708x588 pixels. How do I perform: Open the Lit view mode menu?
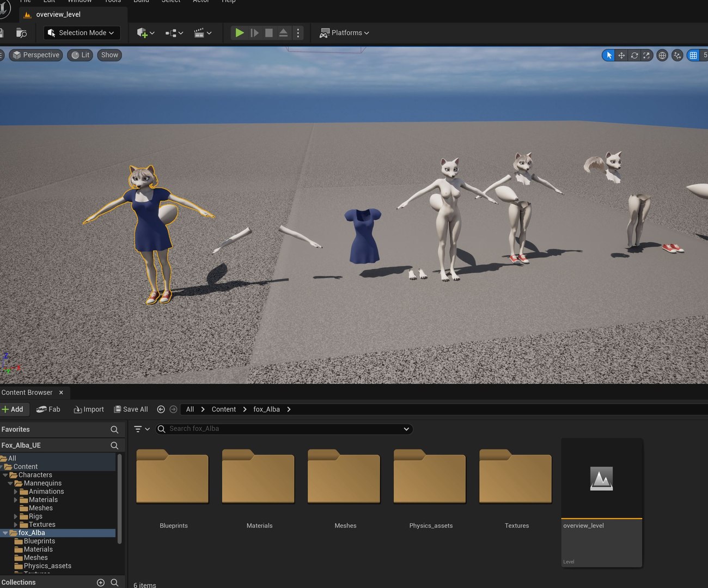click(x=81, y=55)
